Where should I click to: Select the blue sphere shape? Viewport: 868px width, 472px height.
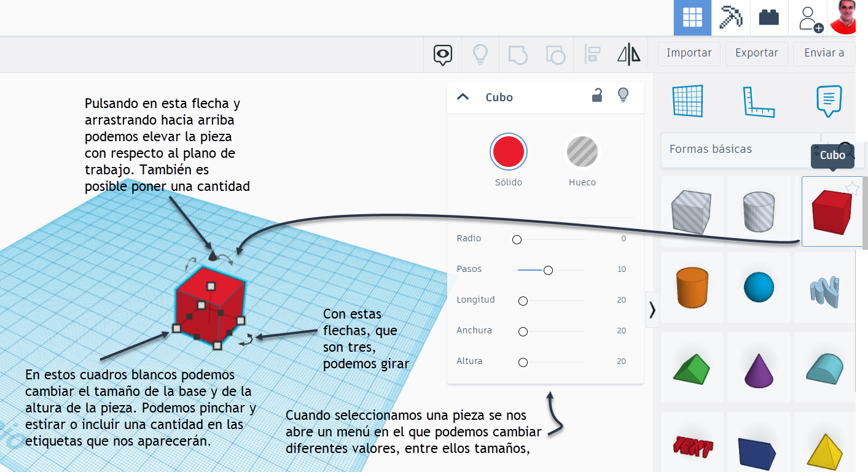[x=759, y=287]
